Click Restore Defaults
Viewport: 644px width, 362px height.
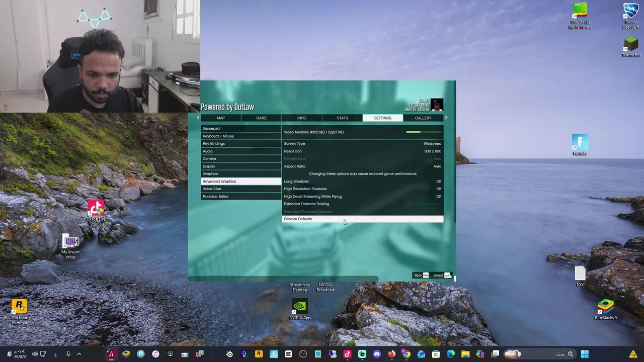pyautogui.click(x=362, y=219)
